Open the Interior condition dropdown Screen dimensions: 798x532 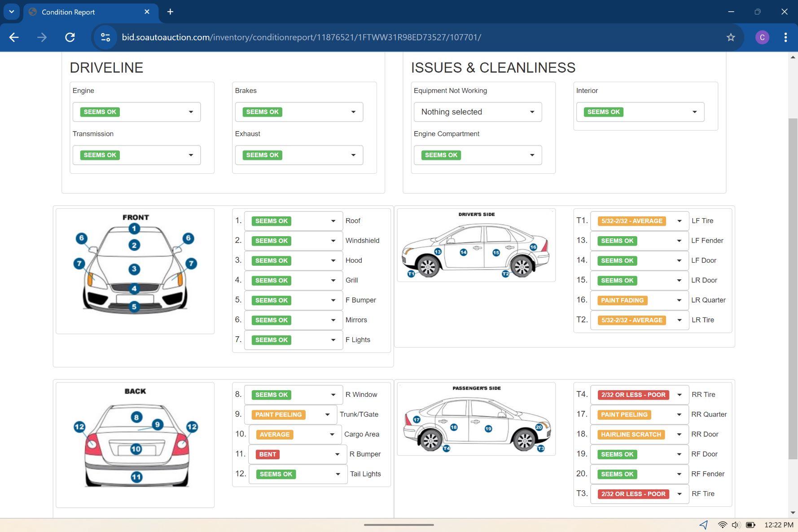(640, 112)
